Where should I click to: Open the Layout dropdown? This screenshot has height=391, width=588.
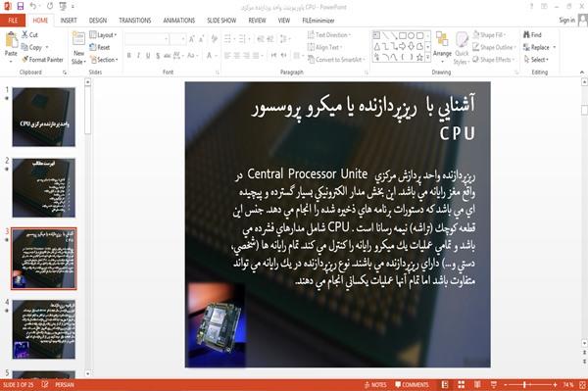[x=104, y=35]
